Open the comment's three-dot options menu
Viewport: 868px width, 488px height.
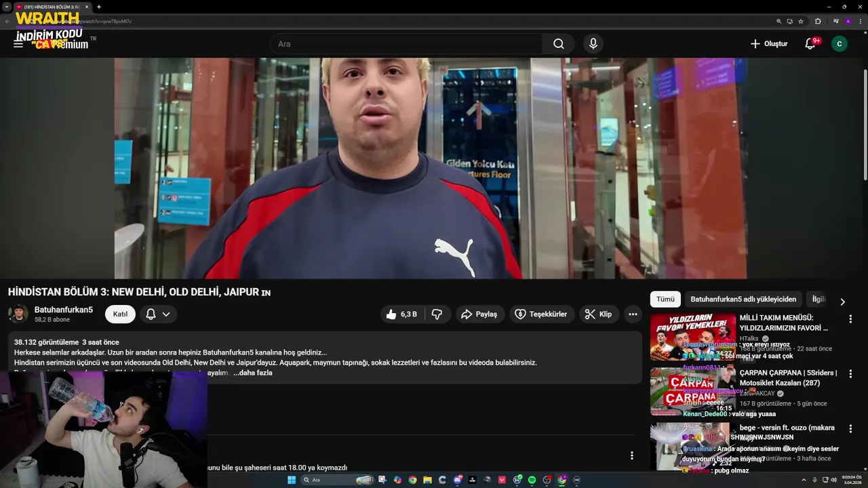(631, 455)
